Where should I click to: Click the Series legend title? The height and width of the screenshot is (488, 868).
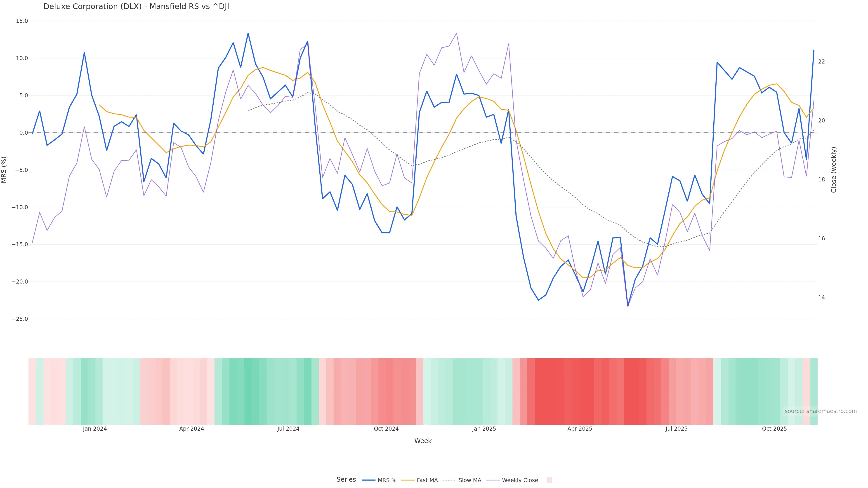[x=346, y=480]
